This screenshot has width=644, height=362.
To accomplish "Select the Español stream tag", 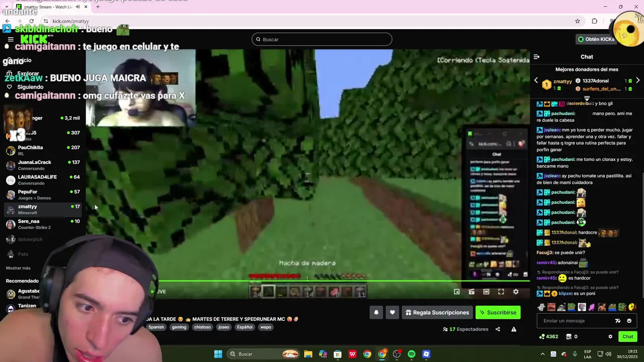I will coord(245,327).
